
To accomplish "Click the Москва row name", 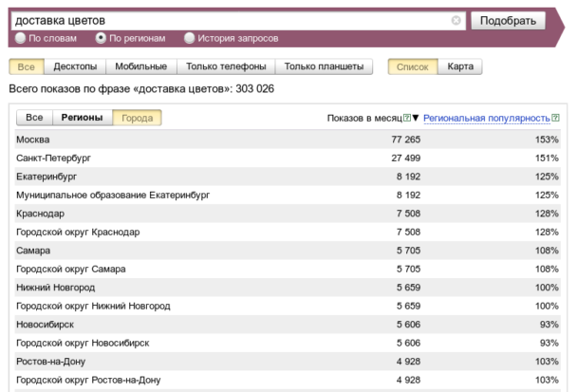I will pos(33,140).
